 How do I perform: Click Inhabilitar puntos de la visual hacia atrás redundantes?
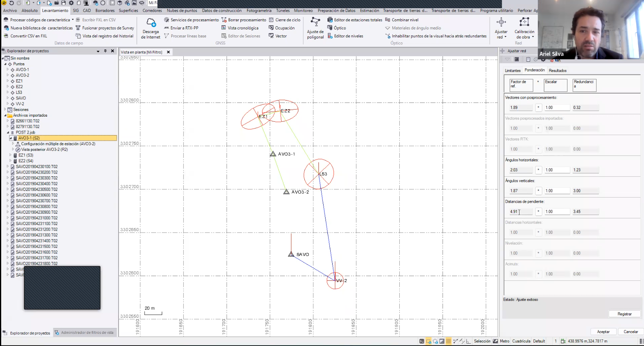click(436, 36)
